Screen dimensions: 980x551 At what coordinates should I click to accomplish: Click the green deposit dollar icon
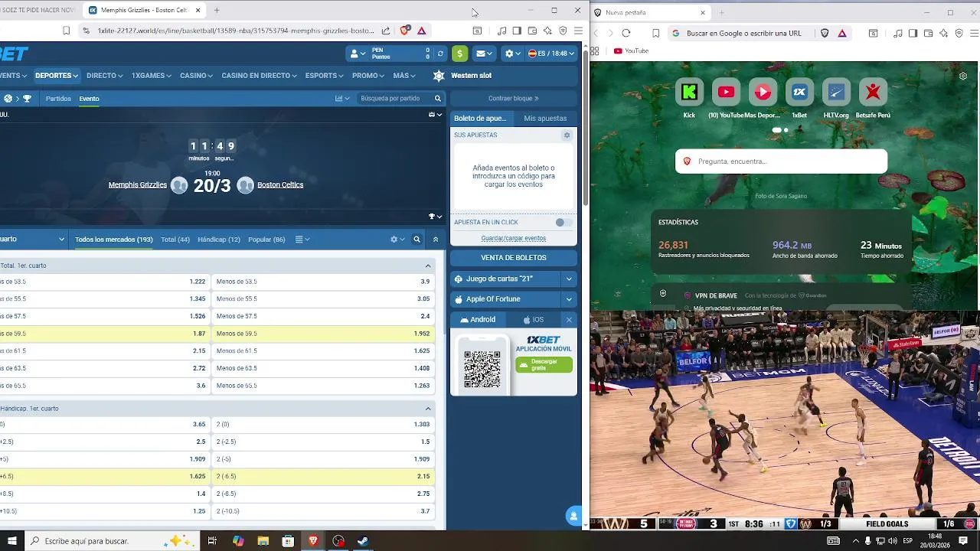tap(459, 54)
